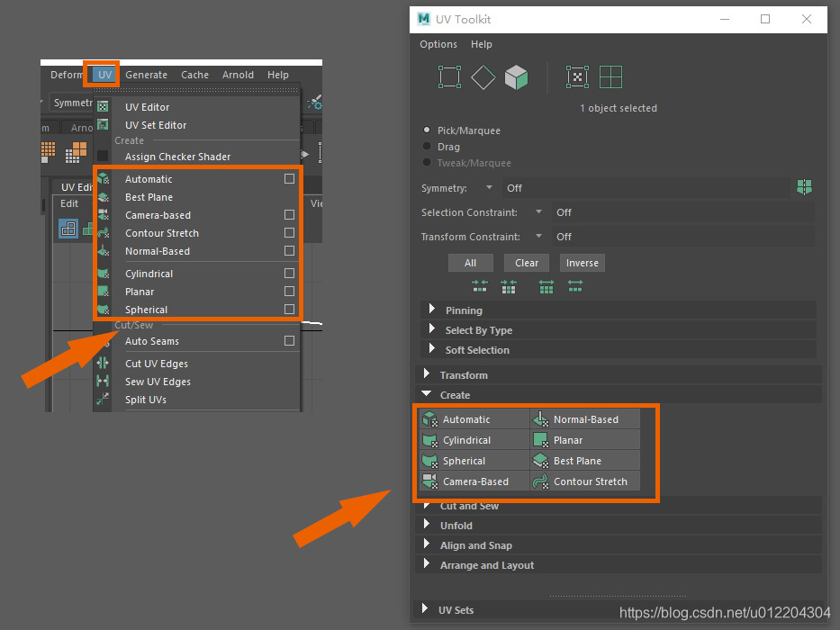This screenshot has width=840, height=630.
Task: Click the Split UVs menu icon
Action: [103, 399]
